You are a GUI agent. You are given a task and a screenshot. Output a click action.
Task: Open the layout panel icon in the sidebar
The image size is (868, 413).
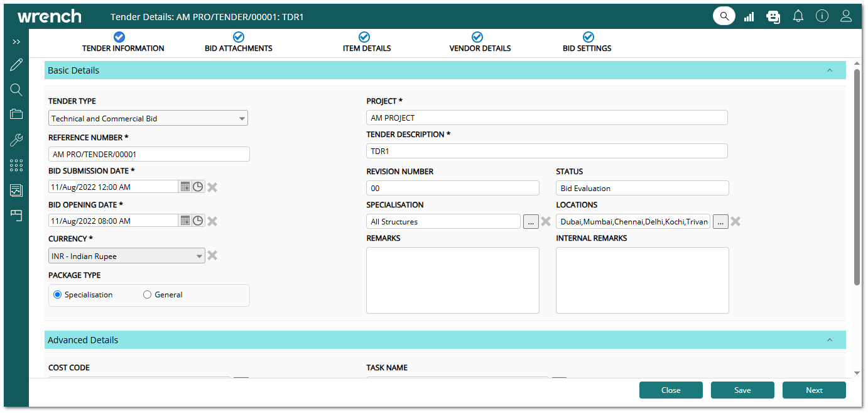16,216
